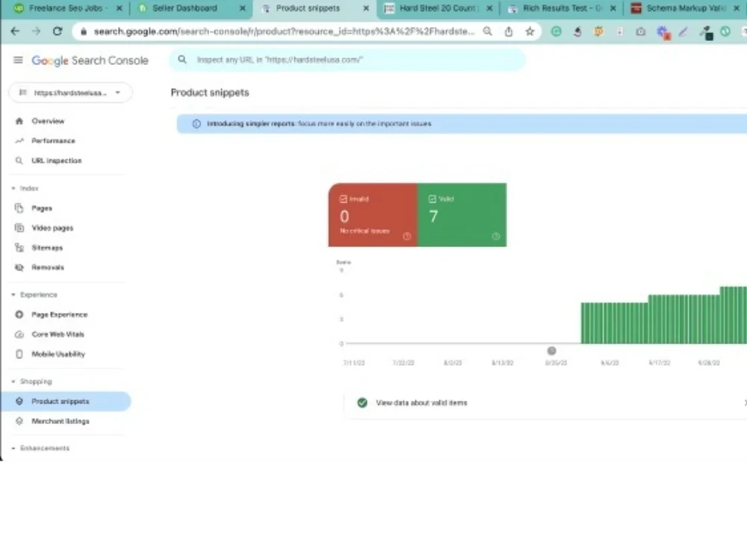Click the help icon on Valid card
This screenshot has height=560, width=747.
[496, 236]
